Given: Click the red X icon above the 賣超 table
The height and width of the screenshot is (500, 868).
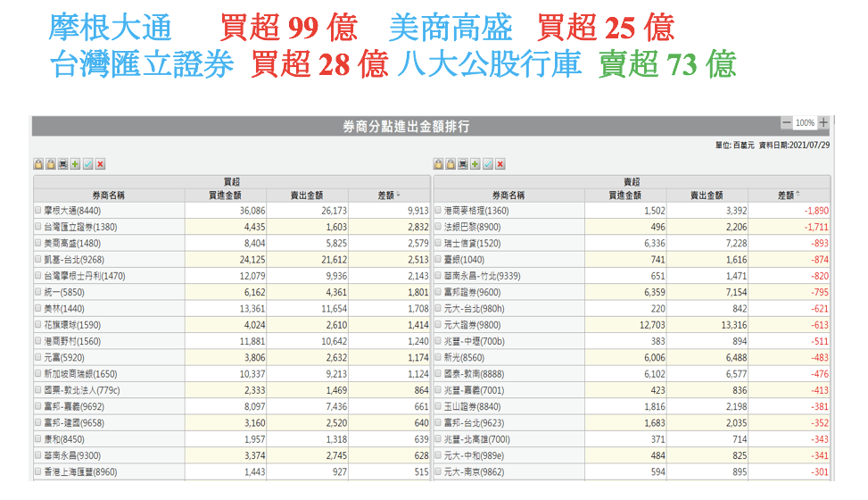Looking at the screenshot, I should (500, 164).
